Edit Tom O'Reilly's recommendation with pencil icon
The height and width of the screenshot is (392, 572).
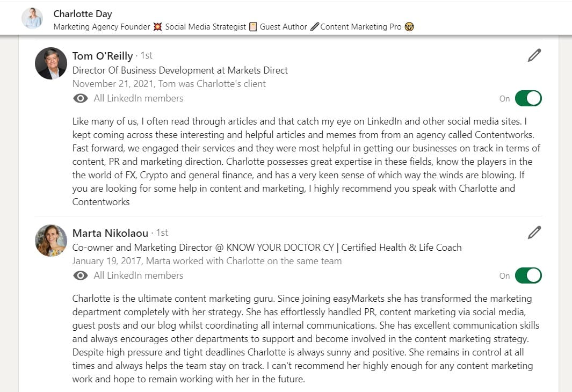coord(534,55)
